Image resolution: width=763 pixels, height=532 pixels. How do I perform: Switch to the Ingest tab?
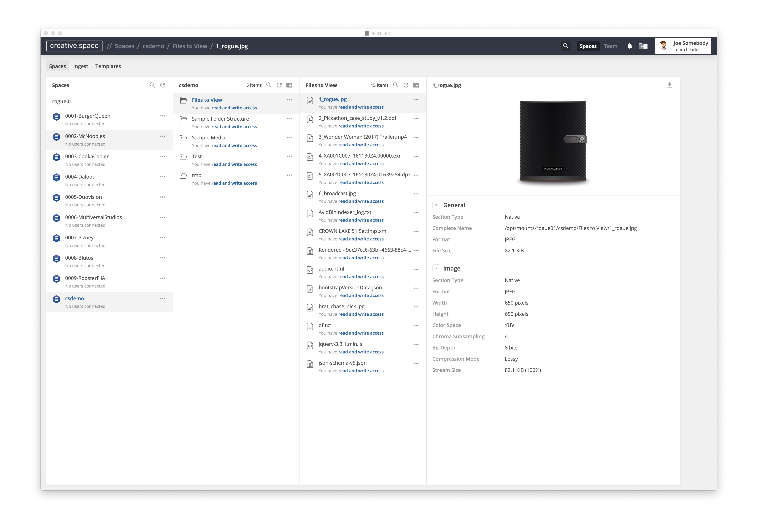coord(80,66)
